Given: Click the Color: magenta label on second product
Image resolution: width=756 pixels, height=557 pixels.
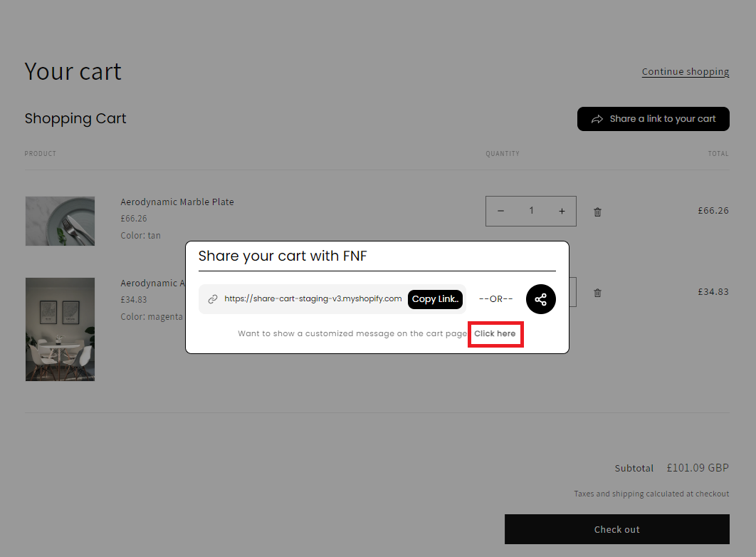Looking at the screenshot, I should (x=149, y=316).
